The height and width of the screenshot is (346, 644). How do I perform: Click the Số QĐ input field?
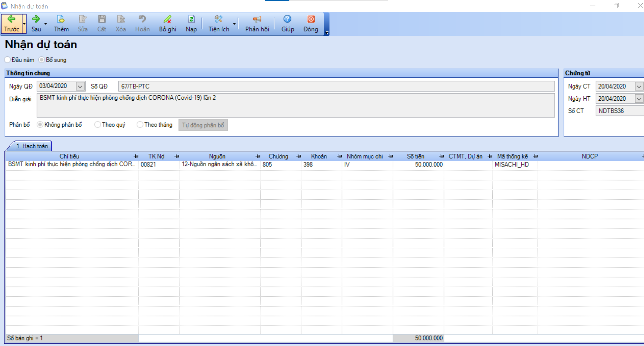[336, 86]
